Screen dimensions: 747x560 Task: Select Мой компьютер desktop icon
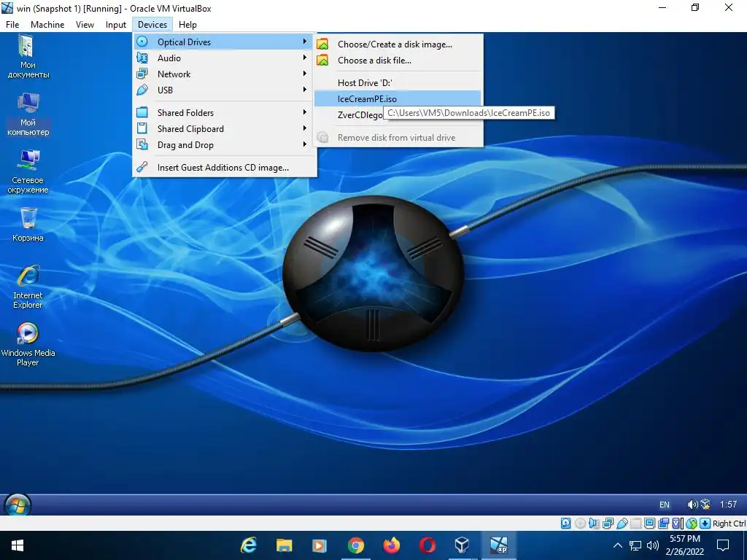click(28, 114)
